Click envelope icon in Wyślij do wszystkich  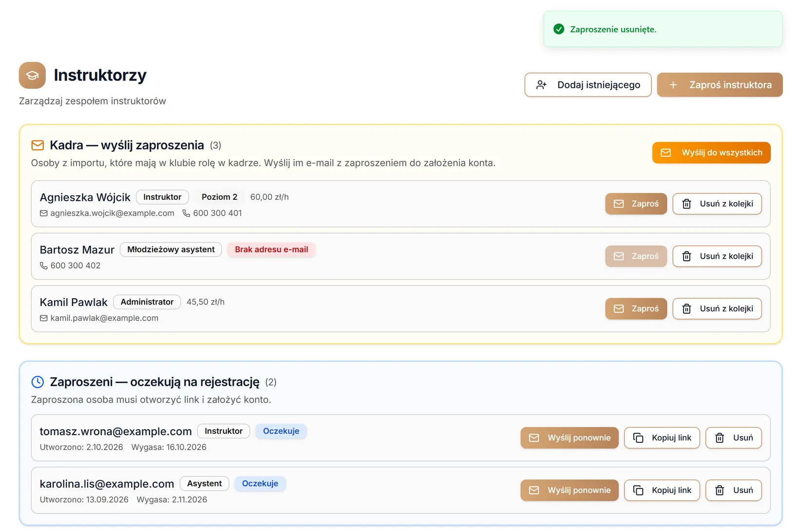[x=666, y=152]
